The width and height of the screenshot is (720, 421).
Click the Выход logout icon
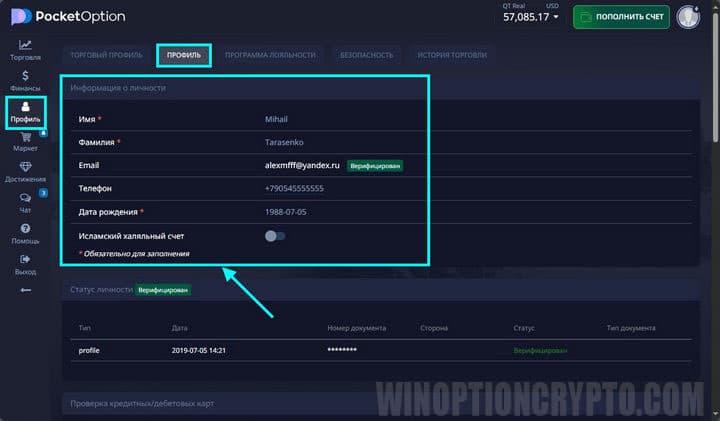pyautogui.click(x=25, y=262)
